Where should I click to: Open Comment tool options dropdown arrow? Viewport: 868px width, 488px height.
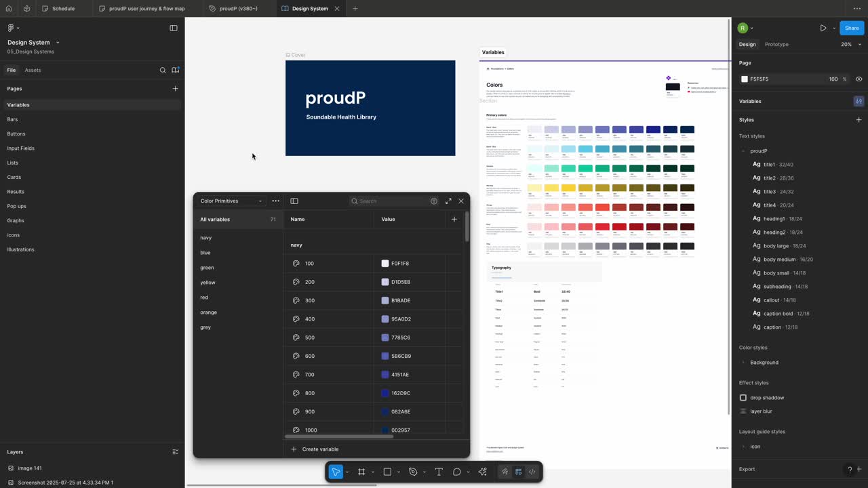(468, 472)
